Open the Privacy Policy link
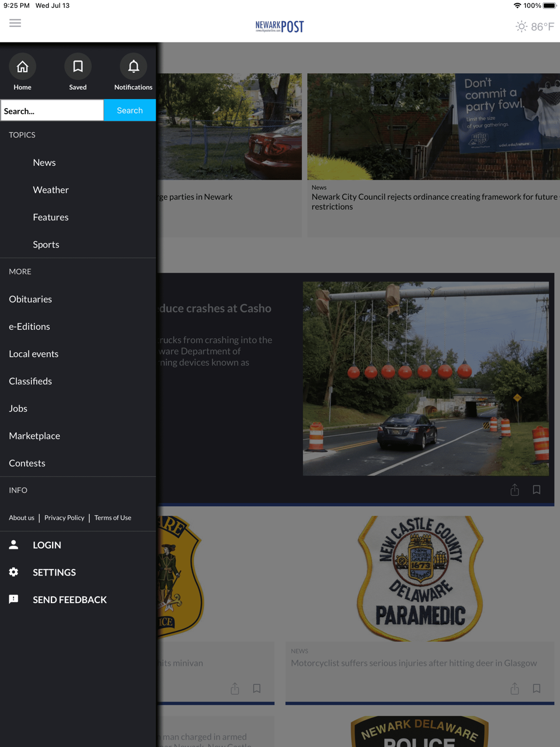This screenshot has width=560, height=747. coord(64,518)
